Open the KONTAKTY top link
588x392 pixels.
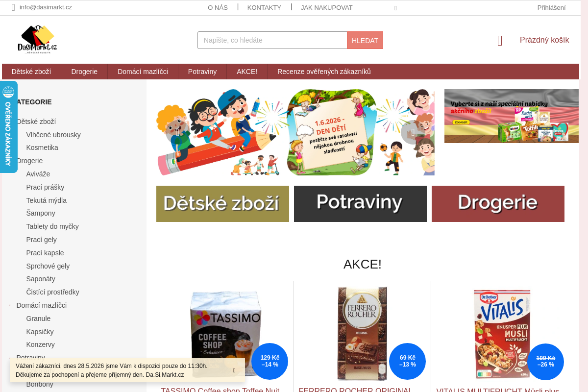(x=264, y=7)
